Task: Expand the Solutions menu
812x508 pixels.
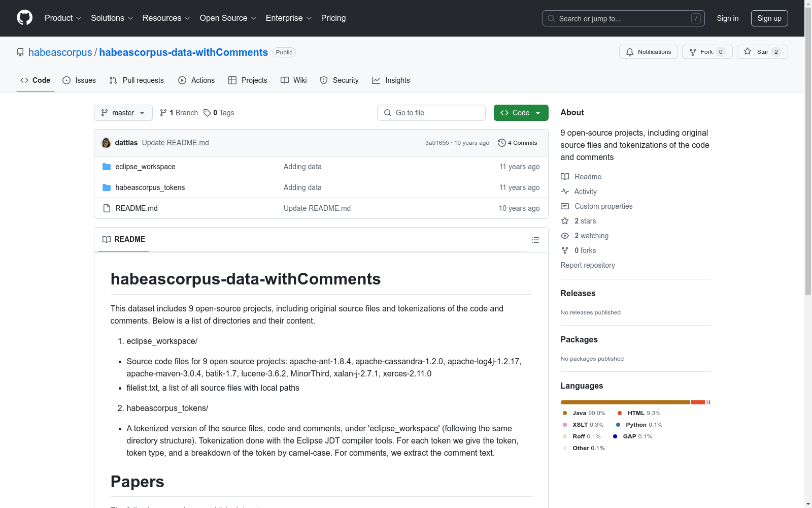Action: coord(112,18)
